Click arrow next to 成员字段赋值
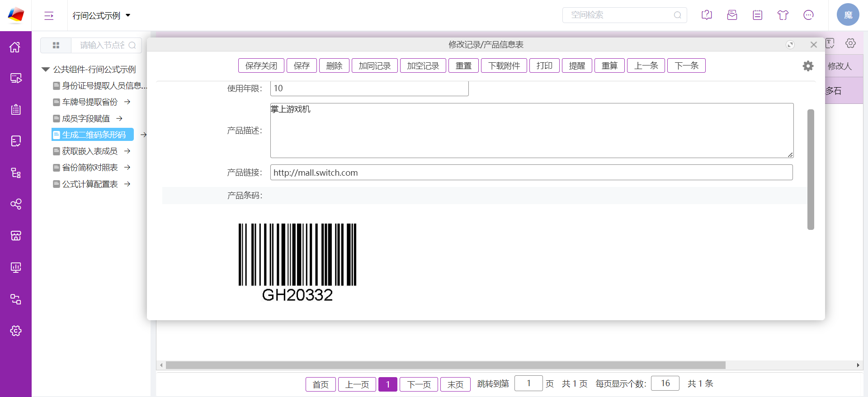This screenshot has width=868, height=397. (119, 118)
